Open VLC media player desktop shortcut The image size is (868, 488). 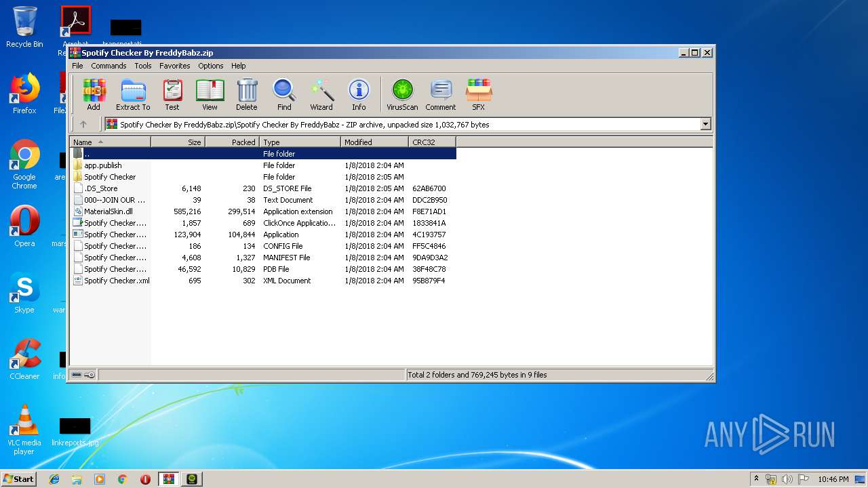coord(24,430)
